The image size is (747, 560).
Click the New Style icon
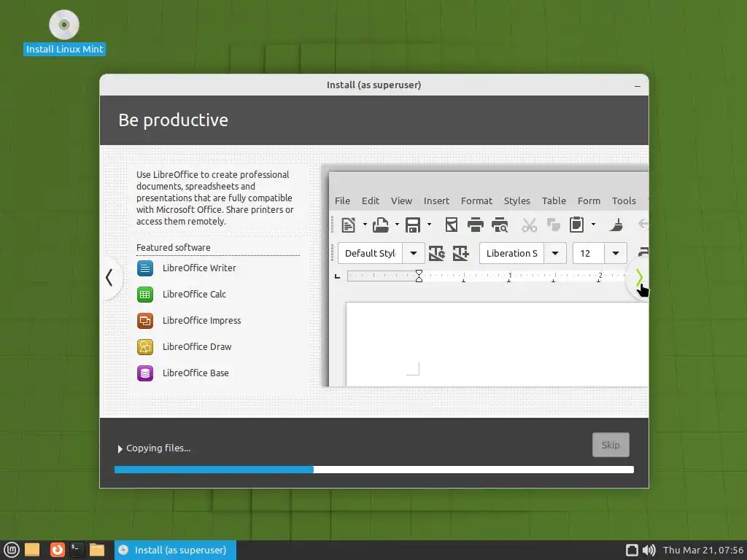pos(461,253)
